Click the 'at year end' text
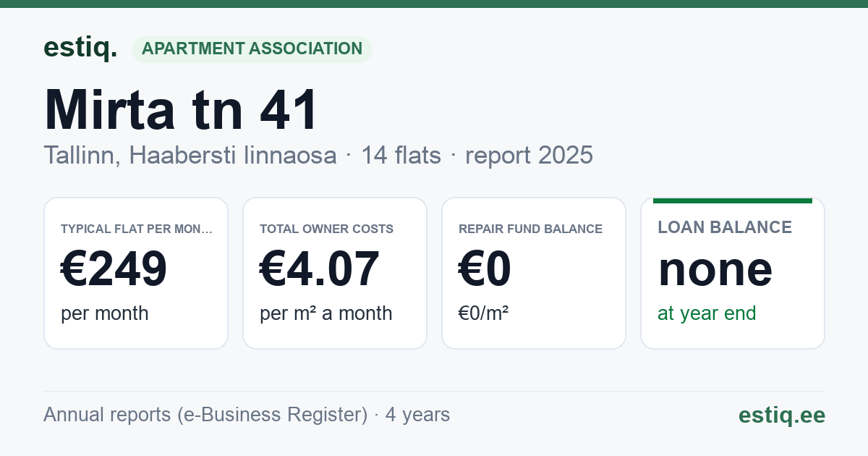 tap(707, 313)
